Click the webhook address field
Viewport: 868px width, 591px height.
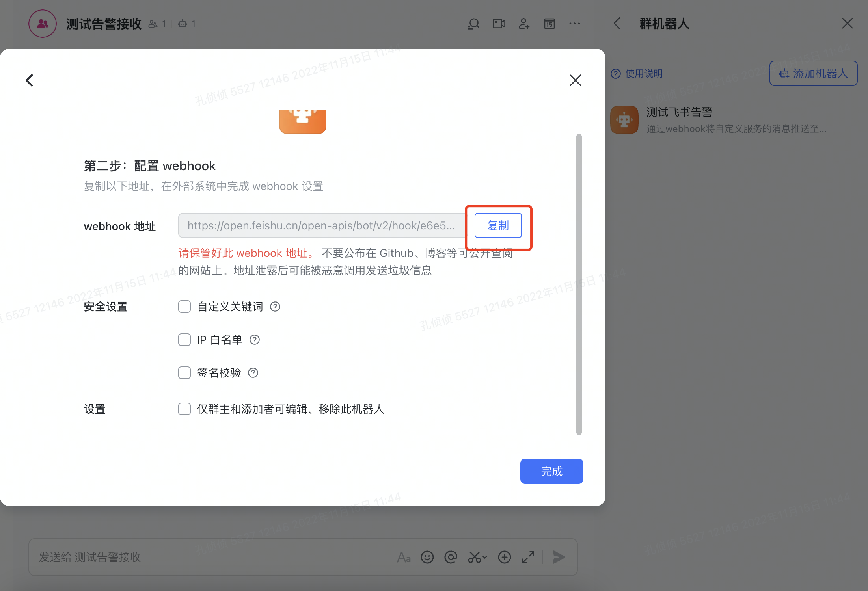pos(322,225)
